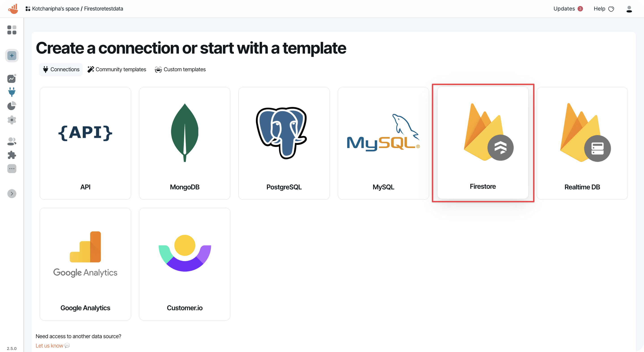Open the members icon in sidebar
This screenshot has width=644, height=352.
(x=11, y=141)
